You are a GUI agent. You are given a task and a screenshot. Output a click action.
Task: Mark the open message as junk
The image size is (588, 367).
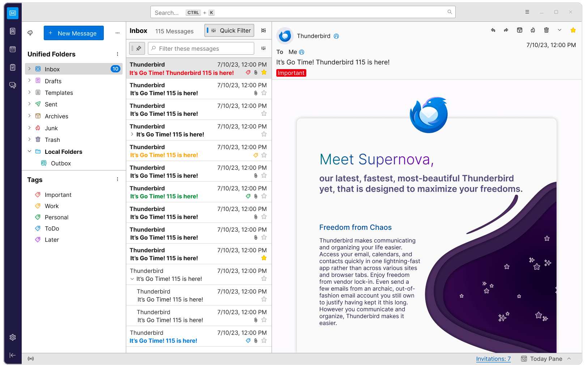[x=533, y=30]
